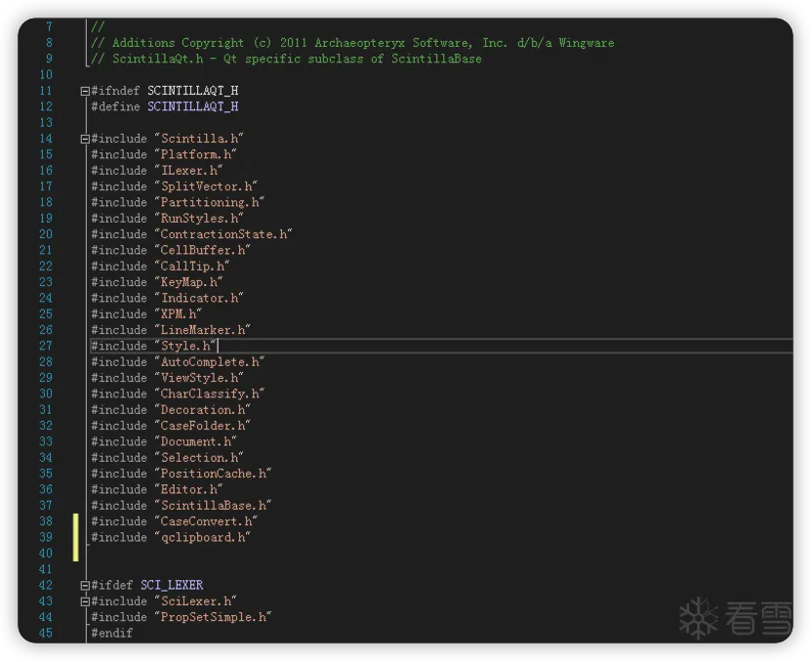Click the ScintillaQt.h description comment line
The width and height of the screenshot is (812, 662).
click(x=286, y=59)
